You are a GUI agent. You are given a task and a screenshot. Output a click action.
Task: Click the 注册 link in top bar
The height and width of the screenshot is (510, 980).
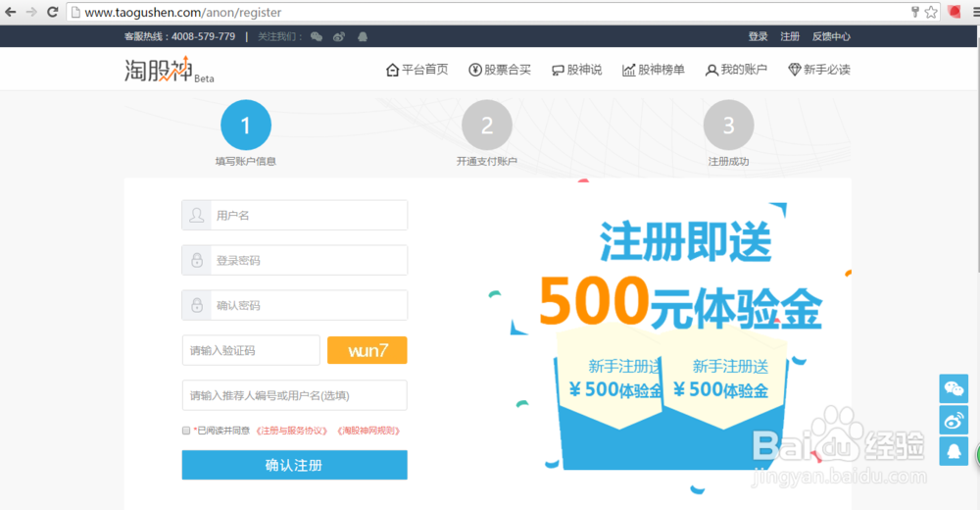coord(790,37)
